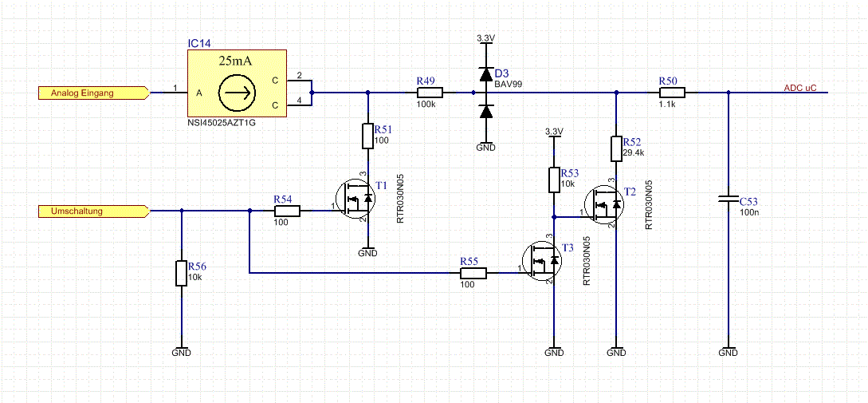
Task: Click the ADC uC net label
Action: pyautogui.click(x=800, y=88)
